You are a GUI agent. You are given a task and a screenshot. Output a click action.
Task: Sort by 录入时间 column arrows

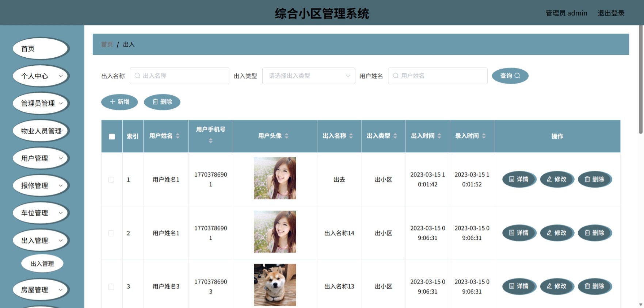(484, 136)
